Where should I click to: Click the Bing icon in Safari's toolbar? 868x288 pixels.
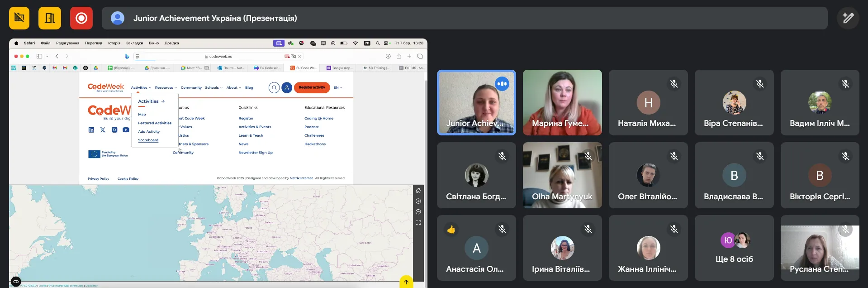[x=127, y=56]
